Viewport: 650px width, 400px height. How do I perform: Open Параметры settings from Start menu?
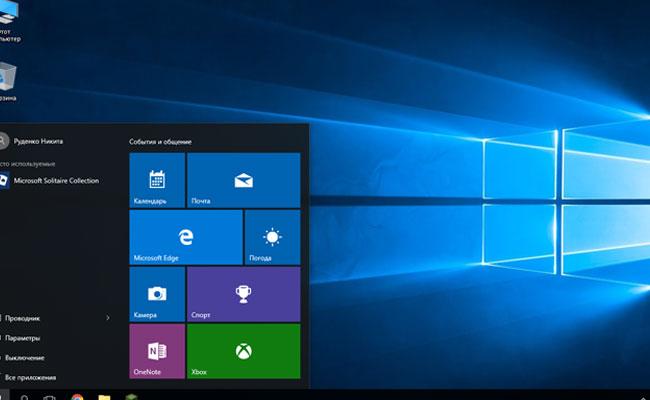click(23, 338)
